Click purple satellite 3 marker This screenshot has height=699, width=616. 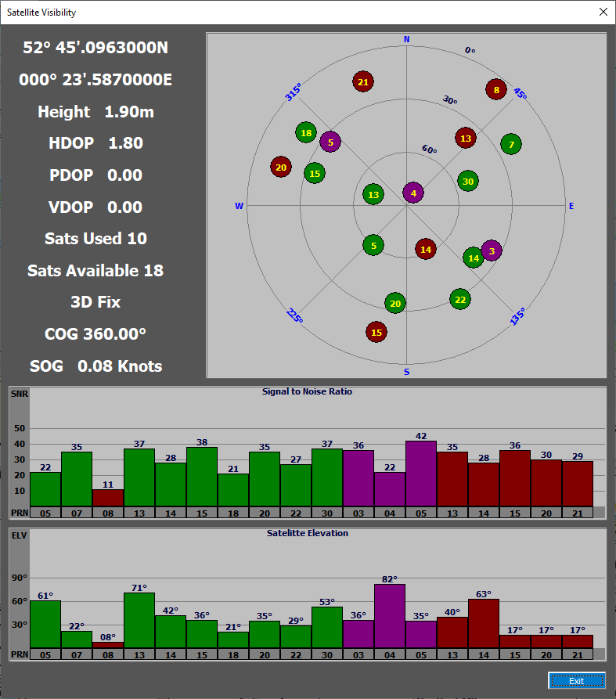tap(492, 250)
